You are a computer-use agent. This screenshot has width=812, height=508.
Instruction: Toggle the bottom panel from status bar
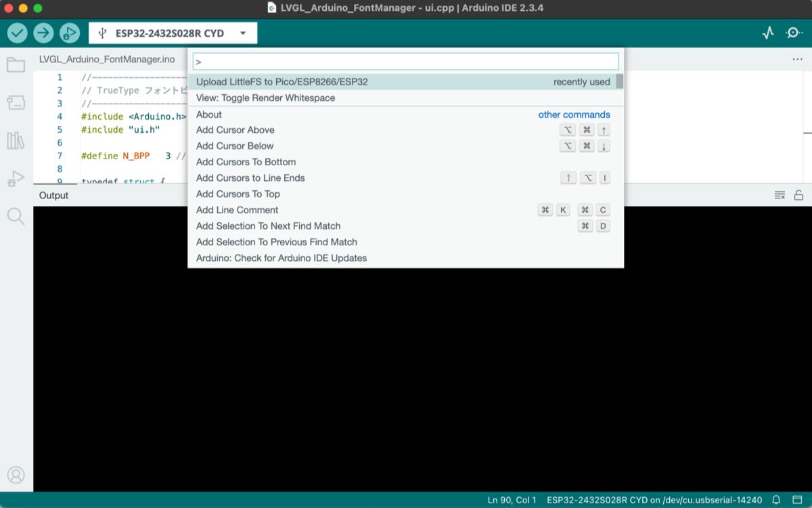click(797, 501)
